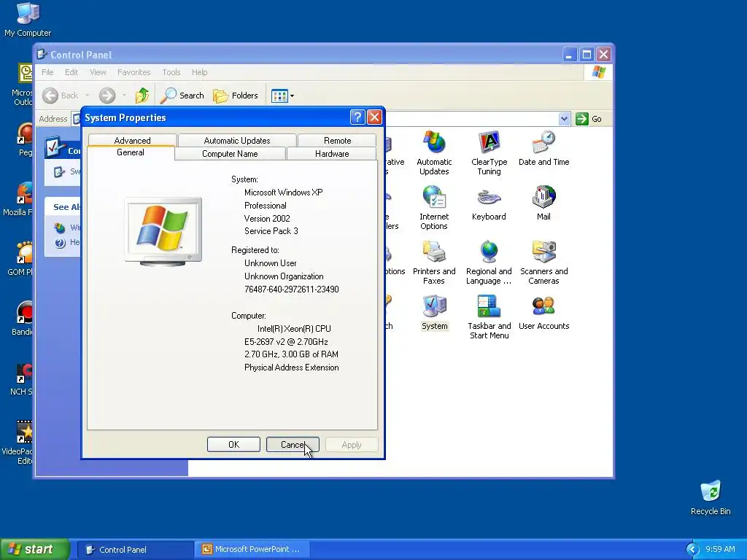Open the Mail control panel icon

(x=543, y=203)
